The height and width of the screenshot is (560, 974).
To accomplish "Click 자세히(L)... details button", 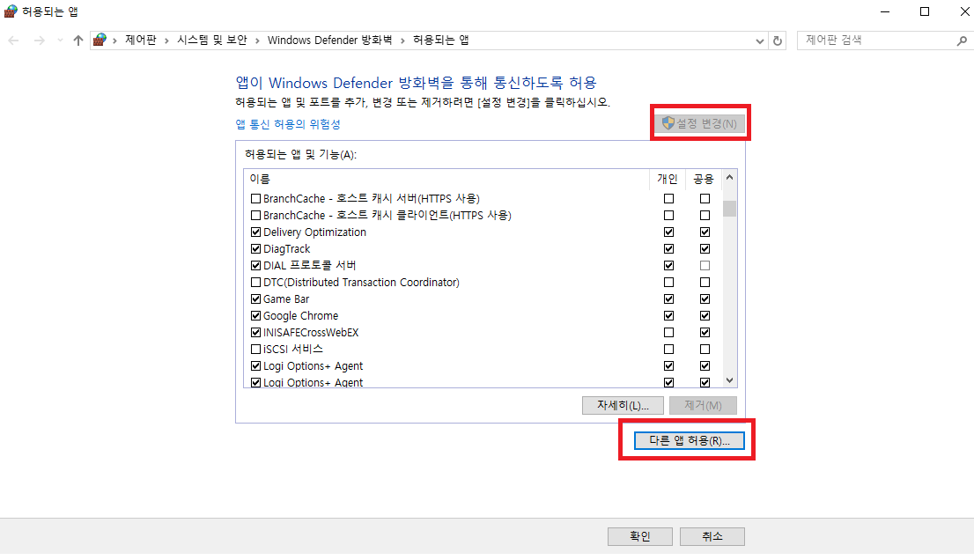I will click(623, 405).
